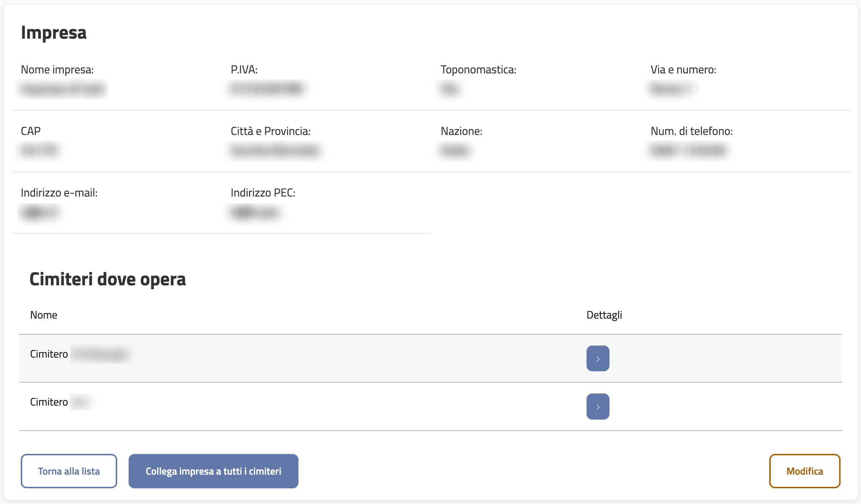Open details of second Cimitero row
Viewport: 861px width, 504px height.
598,406
